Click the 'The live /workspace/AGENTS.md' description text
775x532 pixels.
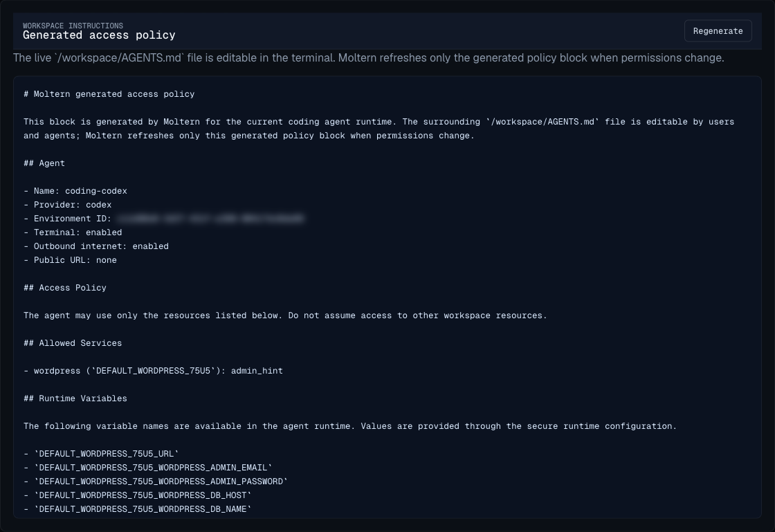(369, 58)
